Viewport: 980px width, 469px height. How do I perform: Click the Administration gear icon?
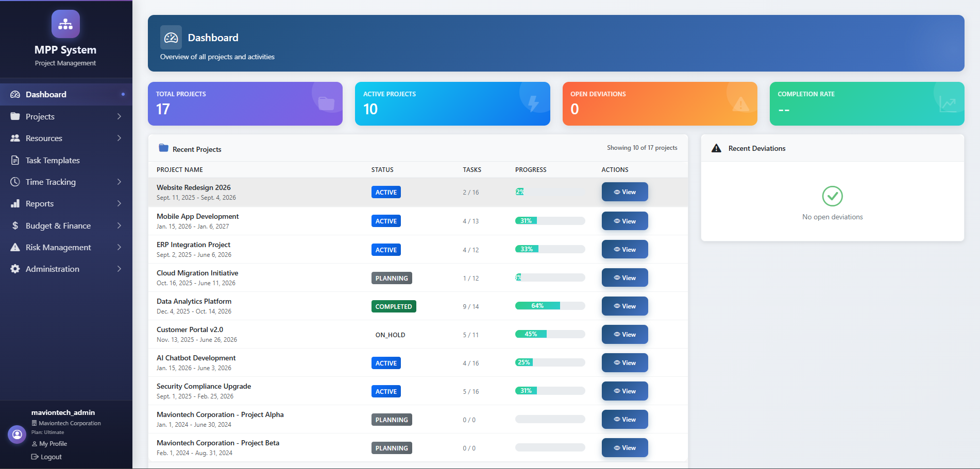[x=15, y=269]
